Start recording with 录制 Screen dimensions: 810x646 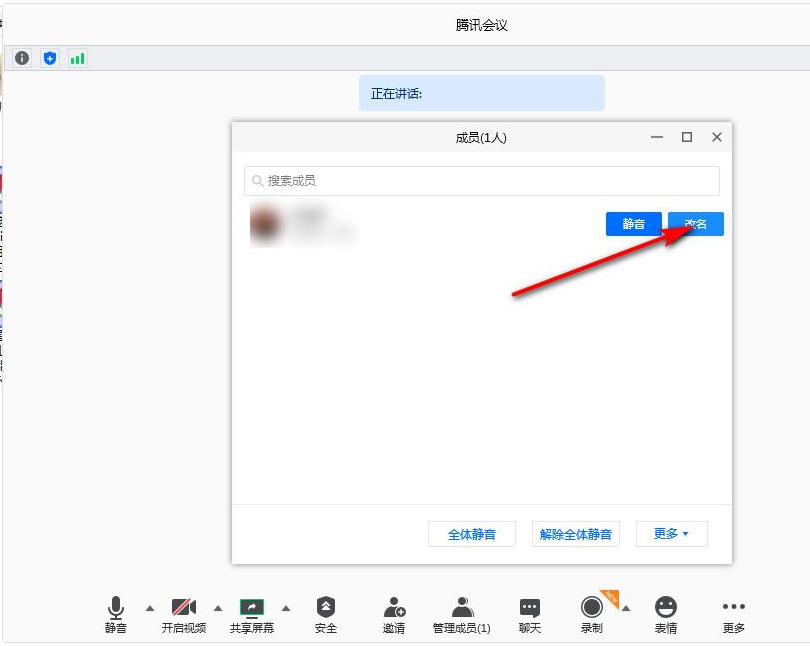[592, 615]
